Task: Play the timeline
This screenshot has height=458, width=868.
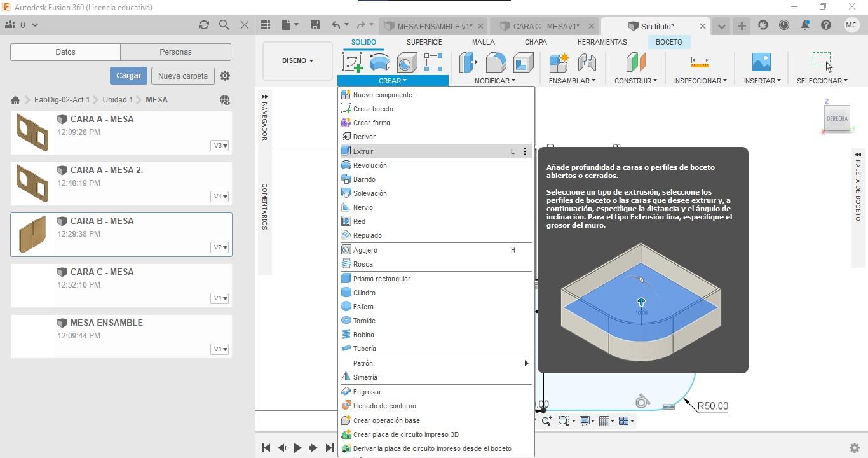Action: pos(297,448)
